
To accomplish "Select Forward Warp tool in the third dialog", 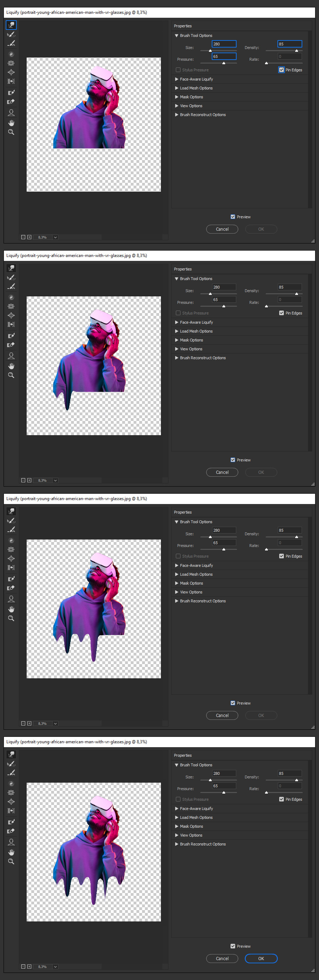I will point(11,511).
